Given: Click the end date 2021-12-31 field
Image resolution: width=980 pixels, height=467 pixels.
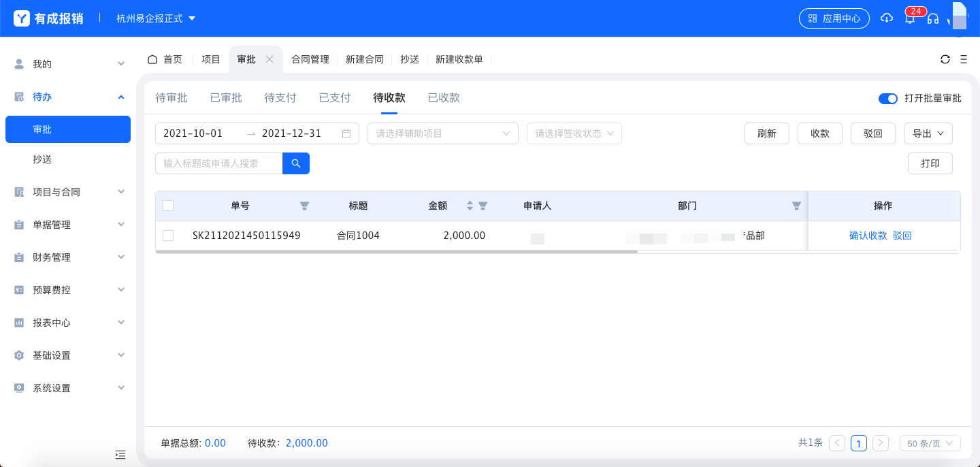Looking at the screenshot, I should pos(292,133).
